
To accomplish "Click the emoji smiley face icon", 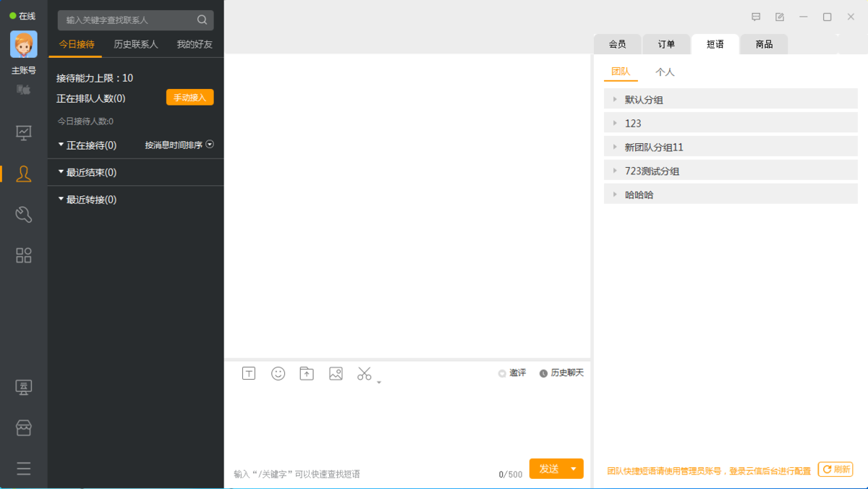I will click(278, 373).
